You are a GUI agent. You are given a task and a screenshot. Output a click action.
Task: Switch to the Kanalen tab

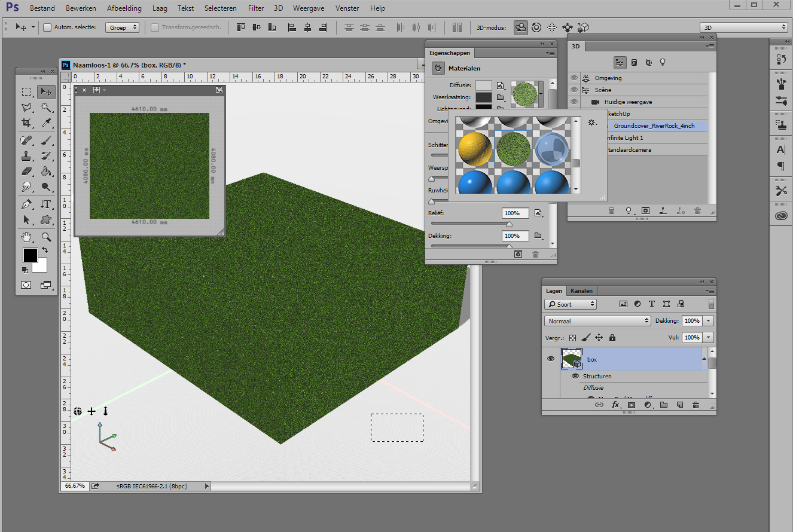[x=581, y=291]
